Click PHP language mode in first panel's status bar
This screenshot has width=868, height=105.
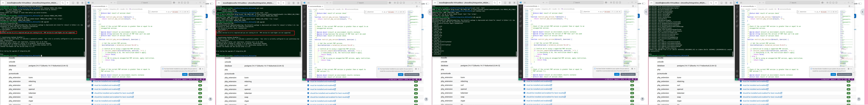click(197, 79)
